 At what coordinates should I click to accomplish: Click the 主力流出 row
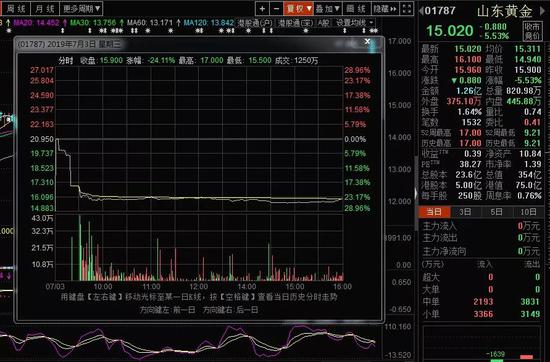pyautogui.click(x=481, y=238)
